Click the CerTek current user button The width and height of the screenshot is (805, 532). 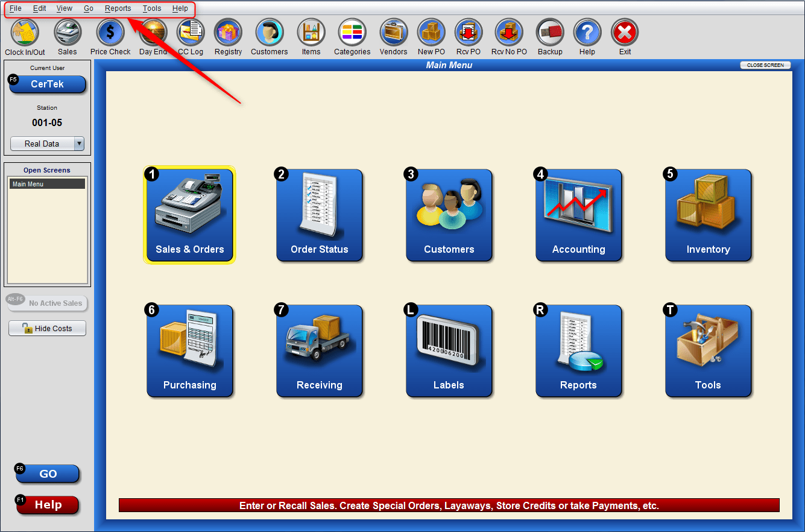point(46,84)
